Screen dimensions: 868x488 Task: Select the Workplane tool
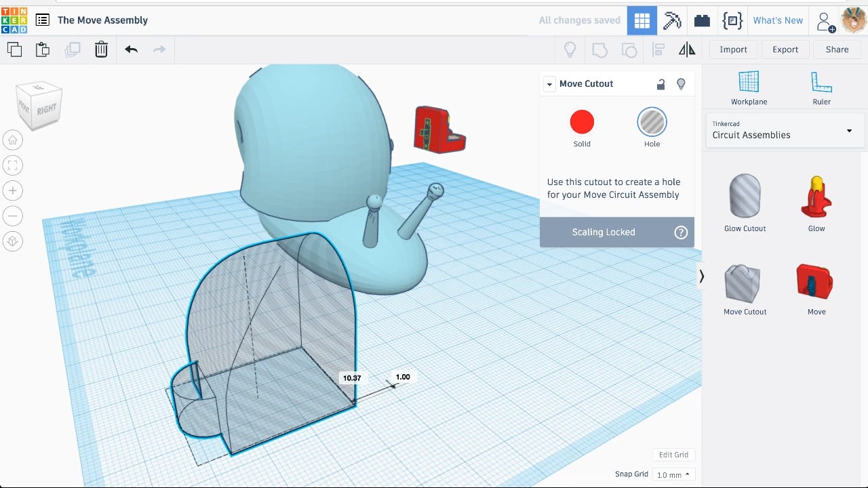pos(749,88)
